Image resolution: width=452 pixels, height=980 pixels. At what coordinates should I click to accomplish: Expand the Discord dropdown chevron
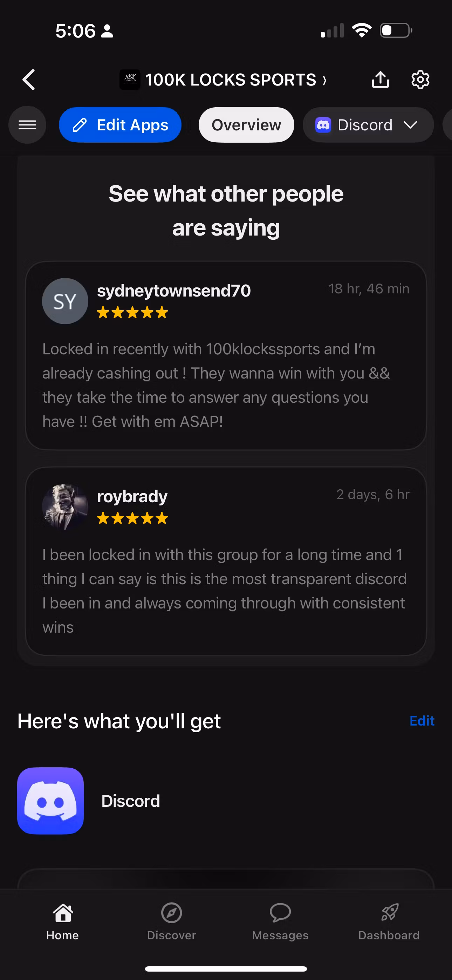tap(410, 125)
